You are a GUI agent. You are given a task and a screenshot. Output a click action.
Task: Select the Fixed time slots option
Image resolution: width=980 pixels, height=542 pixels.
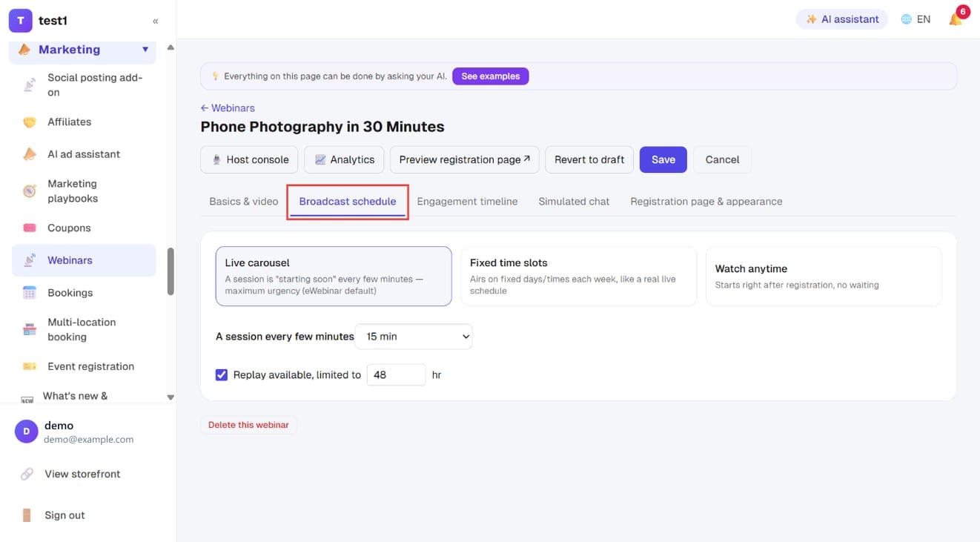pyautogui.click(x=579, y=277)
